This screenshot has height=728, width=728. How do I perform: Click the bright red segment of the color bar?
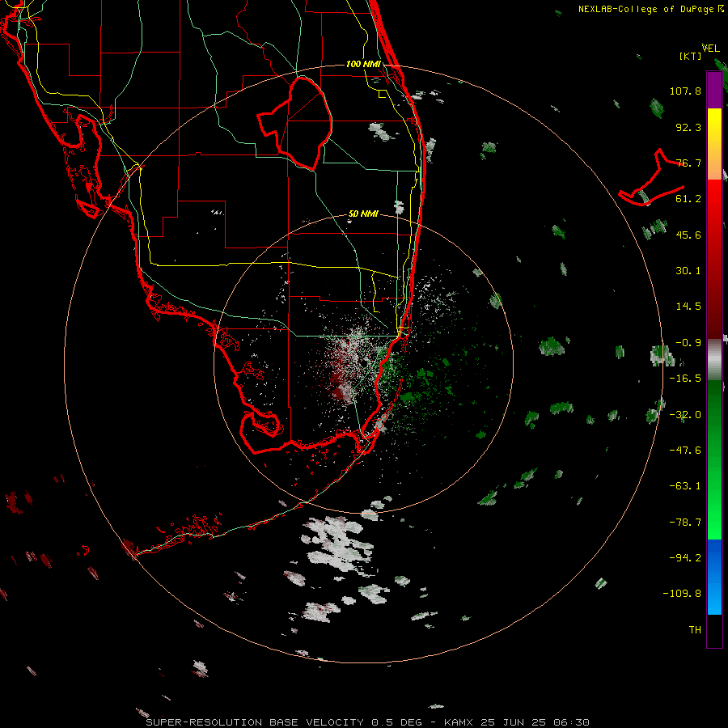[x=714, y=198]
